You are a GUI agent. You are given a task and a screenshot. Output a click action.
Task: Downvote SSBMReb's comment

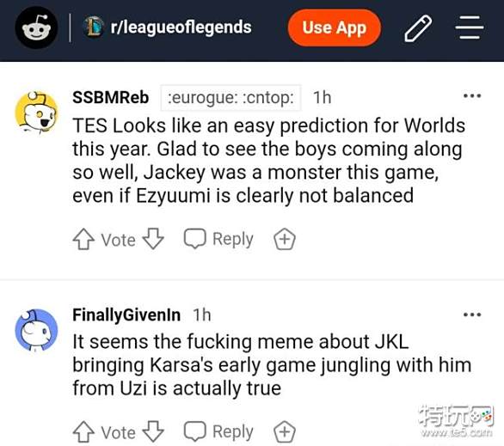[153, 239]
